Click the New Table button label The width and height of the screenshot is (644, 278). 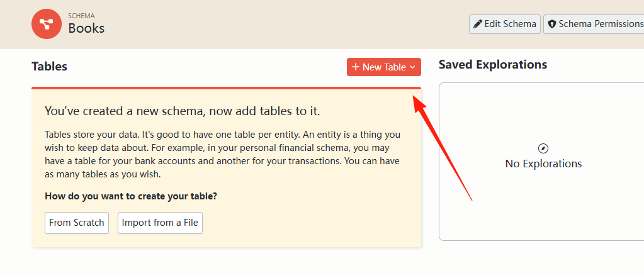[385, 67]
